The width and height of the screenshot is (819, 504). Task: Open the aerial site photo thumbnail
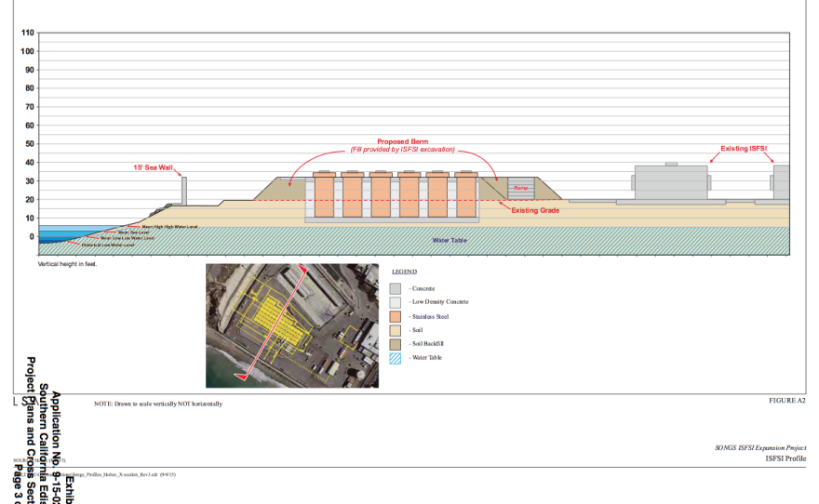pos(292,325)
